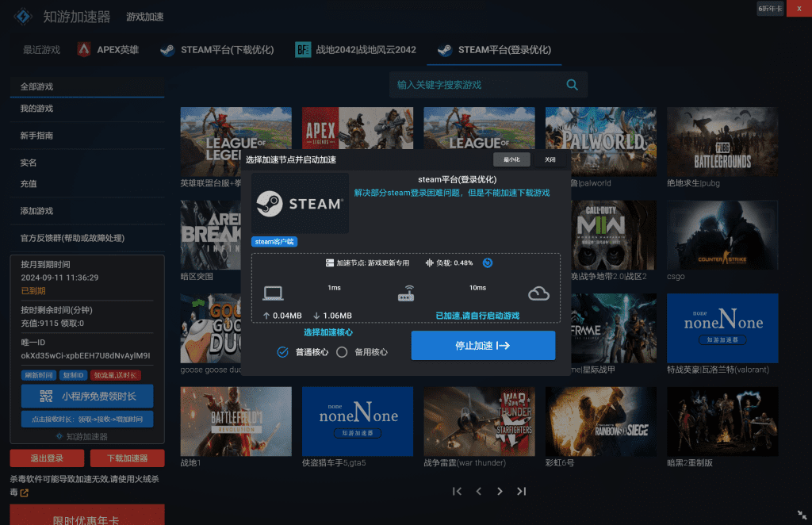The height and width of the screenshot is (525, 812).
Task: Open the 战地1 game thumbnail
Action: tap(236, 421)
